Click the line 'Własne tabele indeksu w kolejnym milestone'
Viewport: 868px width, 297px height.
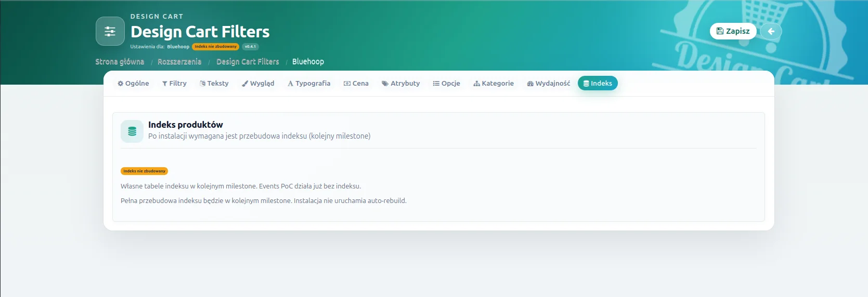(x=241, y=186)
